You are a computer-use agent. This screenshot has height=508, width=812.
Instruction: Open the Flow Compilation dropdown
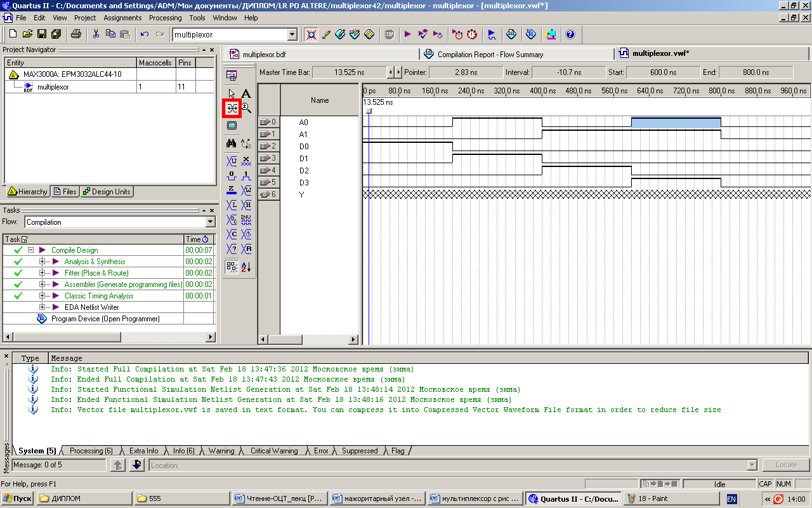click(211, 222)
